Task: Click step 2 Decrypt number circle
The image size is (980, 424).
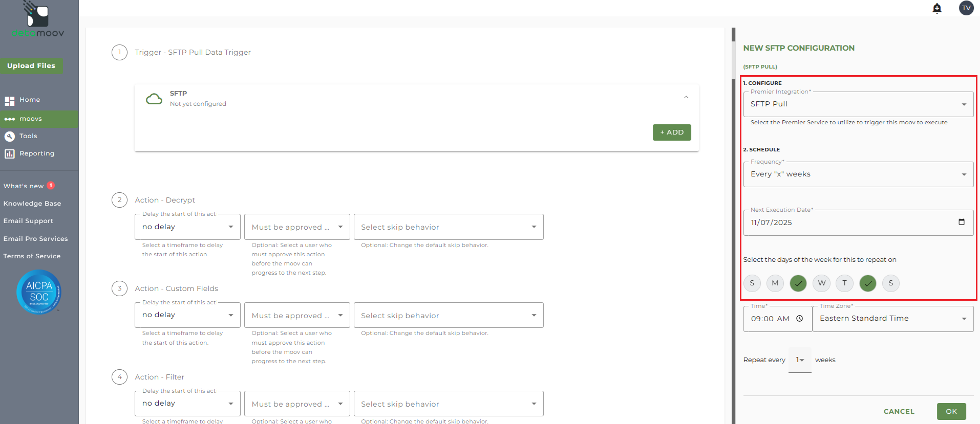Action: (x=119, y=200)
